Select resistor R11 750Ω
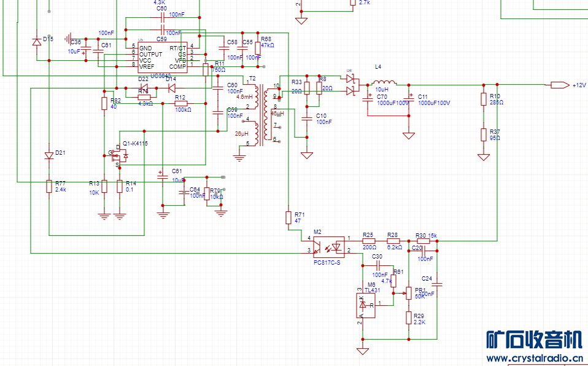 206,70
